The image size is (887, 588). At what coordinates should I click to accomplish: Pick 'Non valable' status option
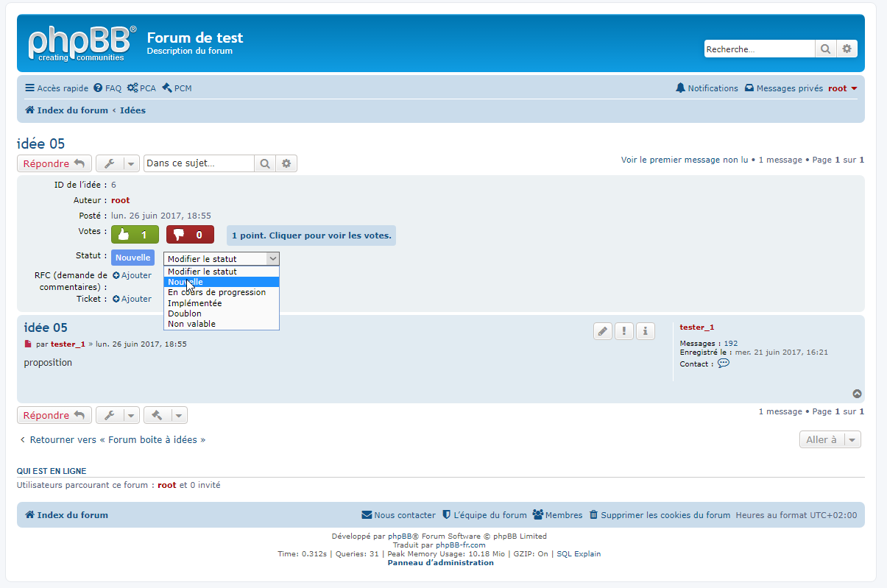191,324
